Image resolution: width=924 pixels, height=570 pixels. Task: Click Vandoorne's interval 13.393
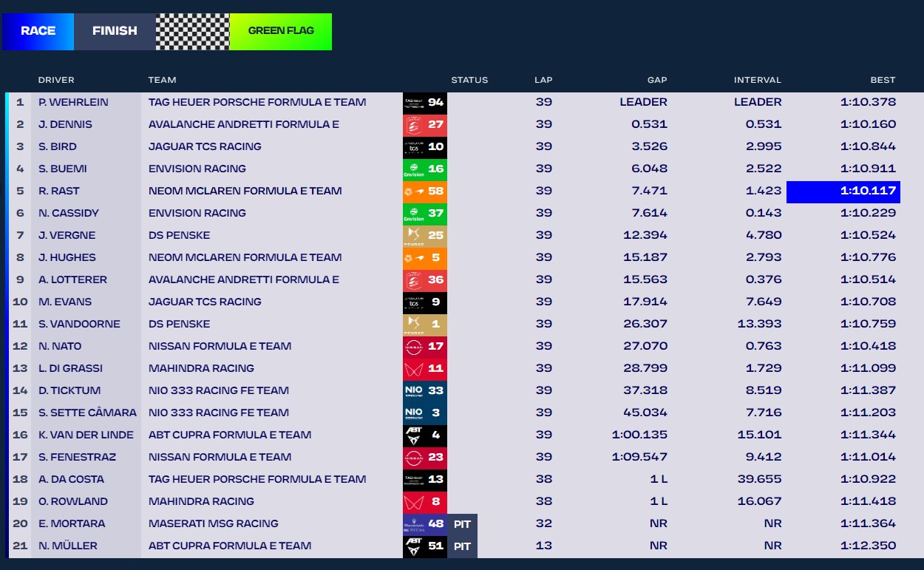pyautogui.click(x=760, y=324)
